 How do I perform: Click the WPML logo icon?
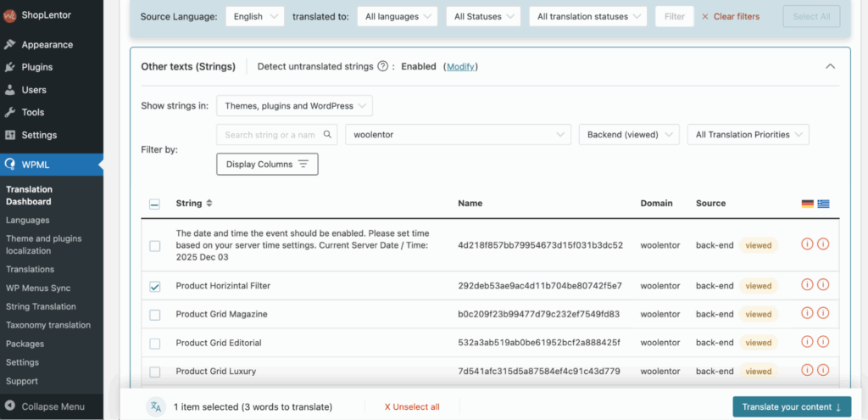pyautogui.click(x=9, y=165)
